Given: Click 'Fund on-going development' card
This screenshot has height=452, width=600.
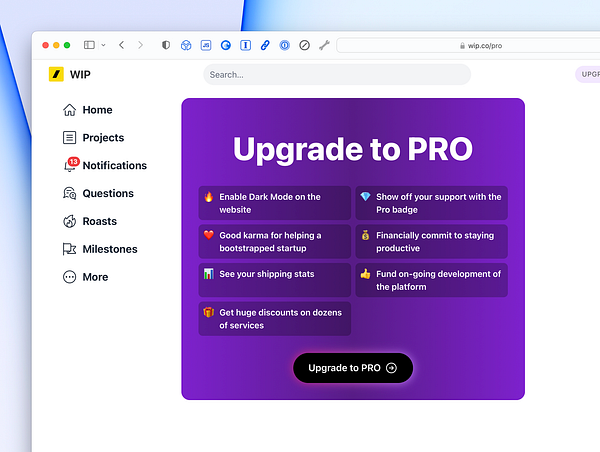Looking at the screenshot, I should pos(432,280).
